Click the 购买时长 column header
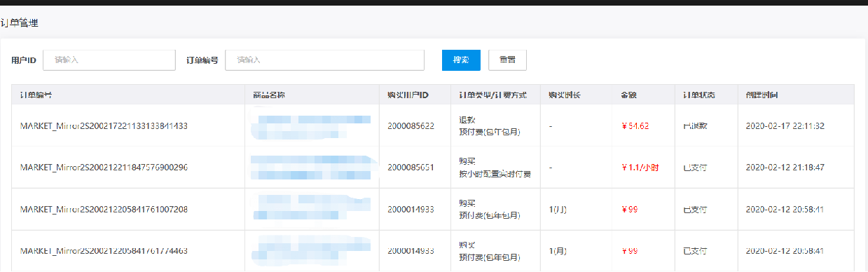Image resolution: width=868 pixels, height=272 pixels. (x=565, y=95)
